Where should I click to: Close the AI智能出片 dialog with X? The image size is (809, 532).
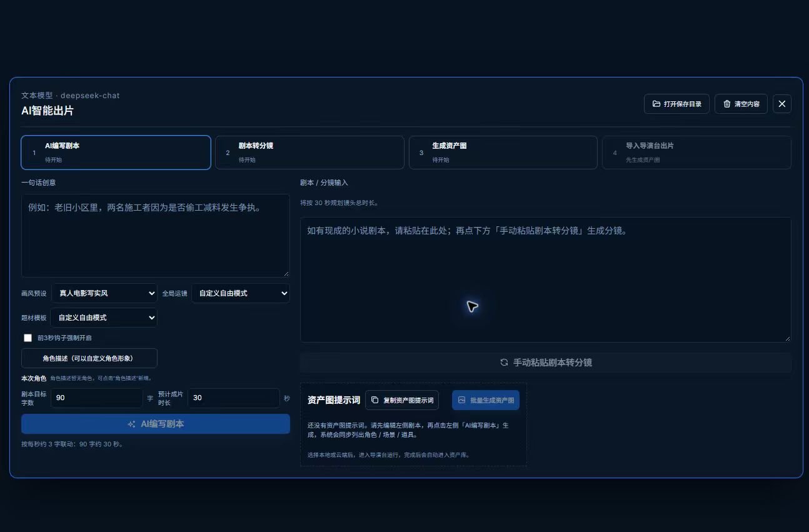coord(782,104)
